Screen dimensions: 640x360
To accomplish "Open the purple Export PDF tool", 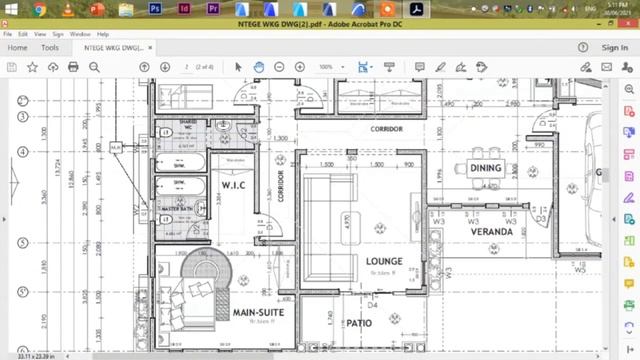I will (629, 176).
